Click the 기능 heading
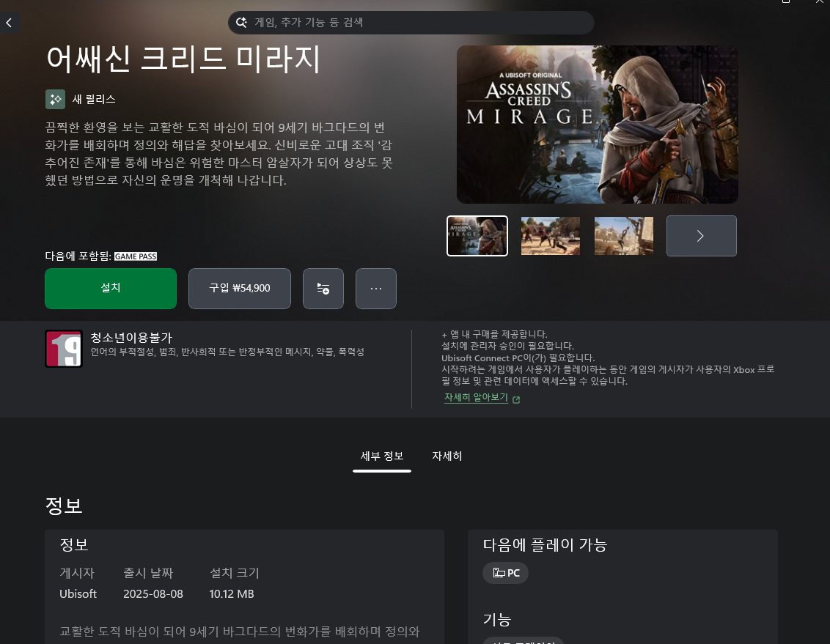Image resolution: width=830 pixels, height=644 pixels. point(496,619)
